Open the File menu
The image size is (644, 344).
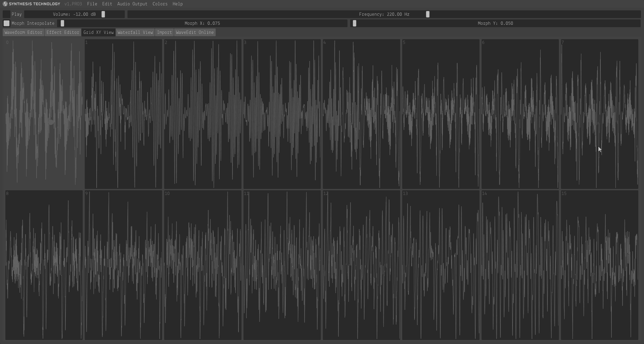point(92,4)
